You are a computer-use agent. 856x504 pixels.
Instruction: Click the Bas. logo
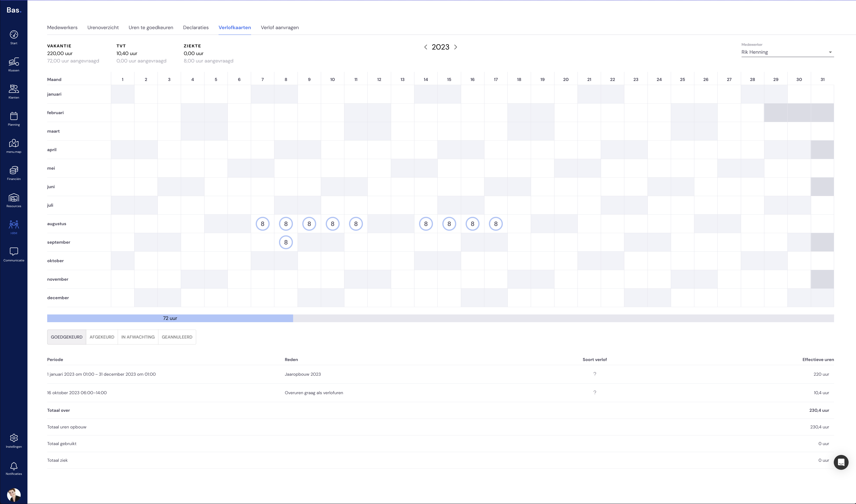(x=14, y=10)
